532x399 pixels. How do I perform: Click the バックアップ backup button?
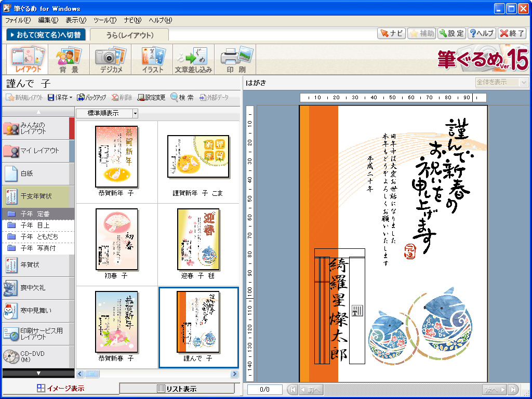tap(91, 98)
